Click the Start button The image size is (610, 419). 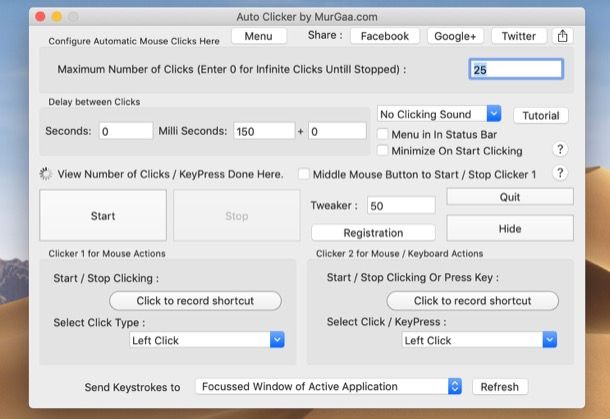(103, 216)
